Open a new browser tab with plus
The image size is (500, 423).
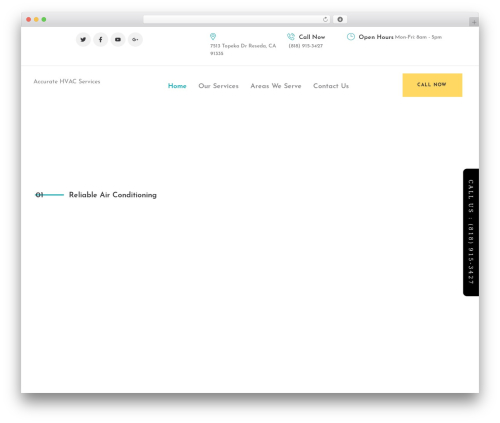[474, 22]
